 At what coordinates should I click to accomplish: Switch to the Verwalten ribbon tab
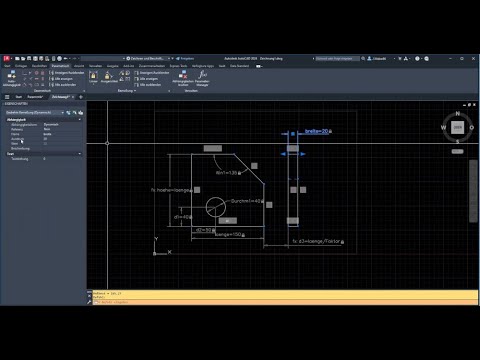pos(95,66)
